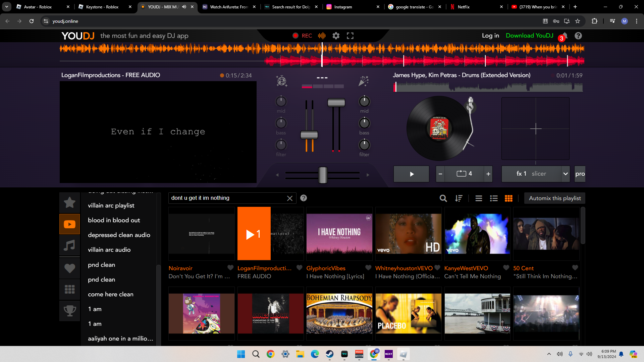Play the right deck track
Viewport: 644px width, 362px height.
tap(411, 174)
